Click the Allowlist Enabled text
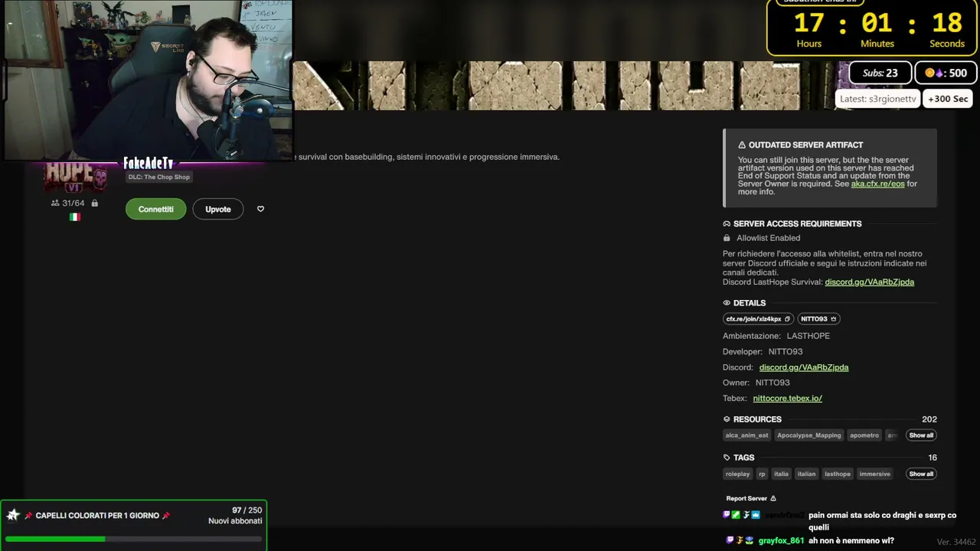980x551 pixels. (768, 238)
